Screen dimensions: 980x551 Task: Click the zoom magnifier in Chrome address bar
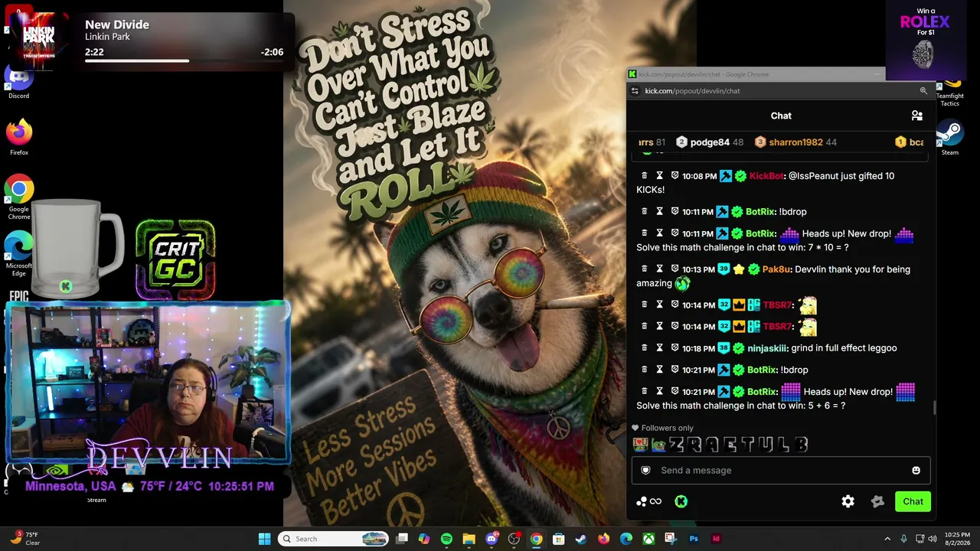click(923, 91)
